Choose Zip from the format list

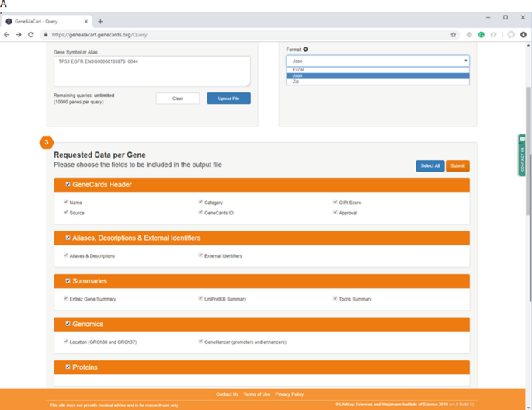(296, 82)
